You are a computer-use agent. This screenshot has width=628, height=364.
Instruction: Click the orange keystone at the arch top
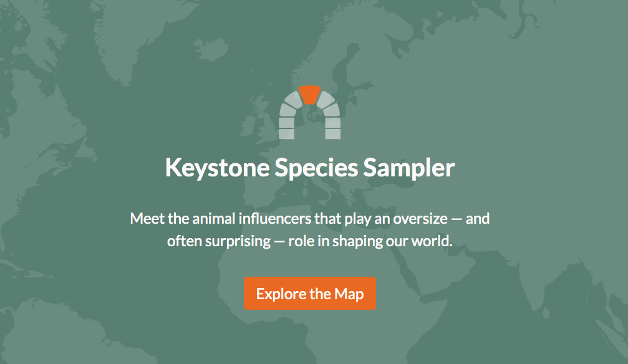click(309, 94)
